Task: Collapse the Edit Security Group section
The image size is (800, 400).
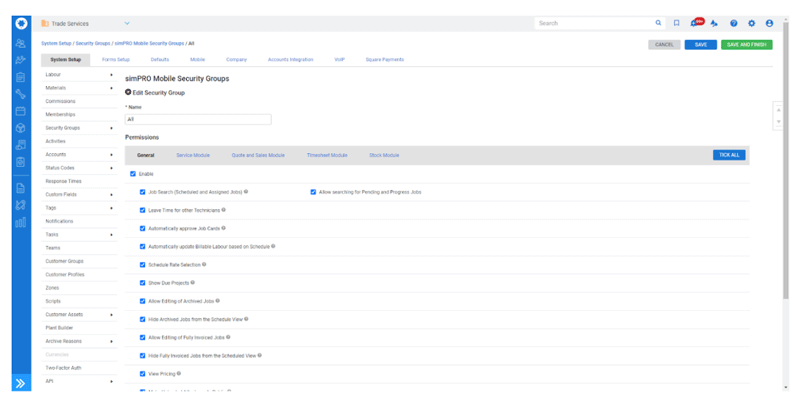Action: [128, 93]
